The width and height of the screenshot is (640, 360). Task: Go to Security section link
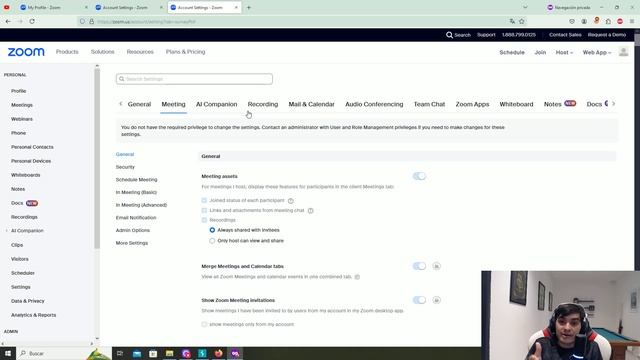point(125,167)
